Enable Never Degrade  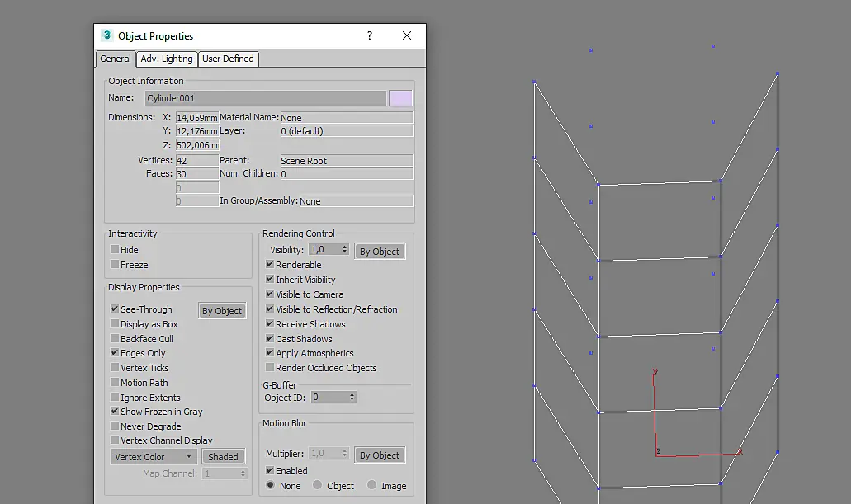tap(115, 426)
